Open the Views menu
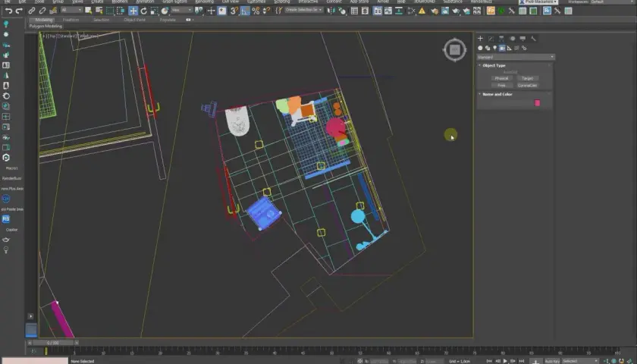 click(x=77, y=2)
